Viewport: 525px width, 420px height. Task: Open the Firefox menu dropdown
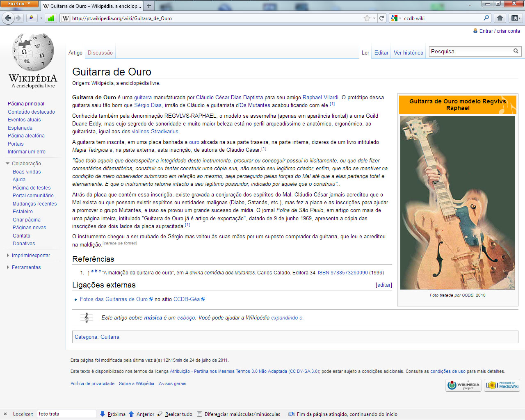click(19, 4)
